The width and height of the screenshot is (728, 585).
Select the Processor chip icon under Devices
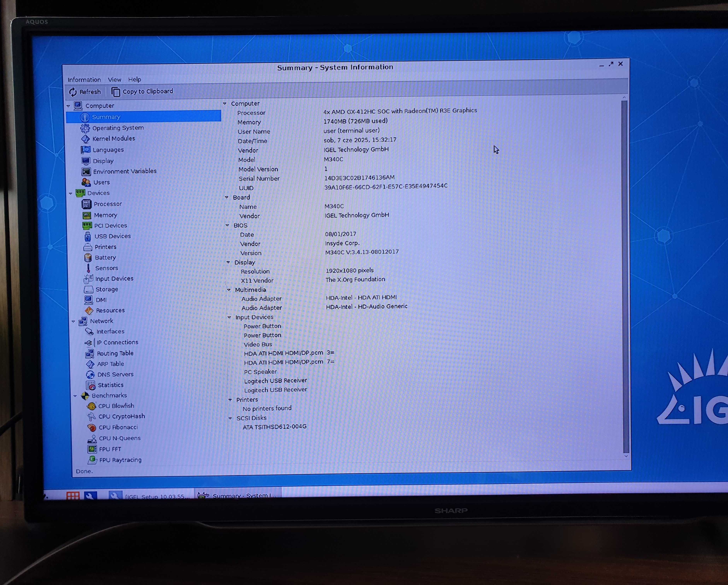click(87, 204)
